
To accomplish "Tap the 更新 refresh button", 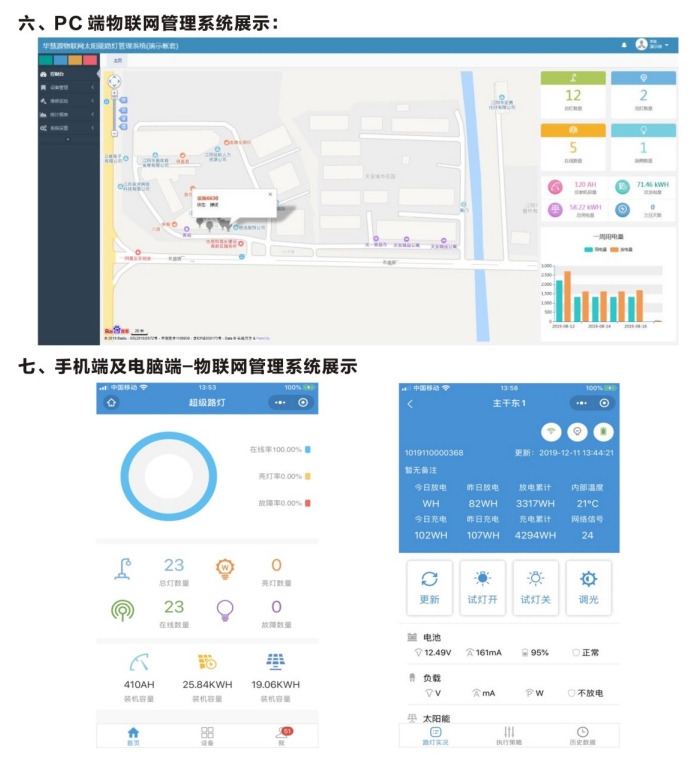I will pyautogui.click(x=429, y=588).
